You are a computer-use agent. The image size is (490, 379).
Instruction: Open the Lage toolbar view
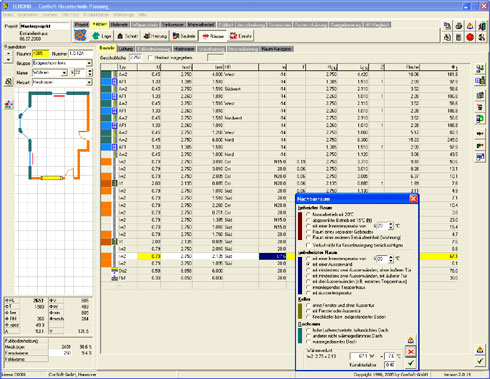[102, 36]
